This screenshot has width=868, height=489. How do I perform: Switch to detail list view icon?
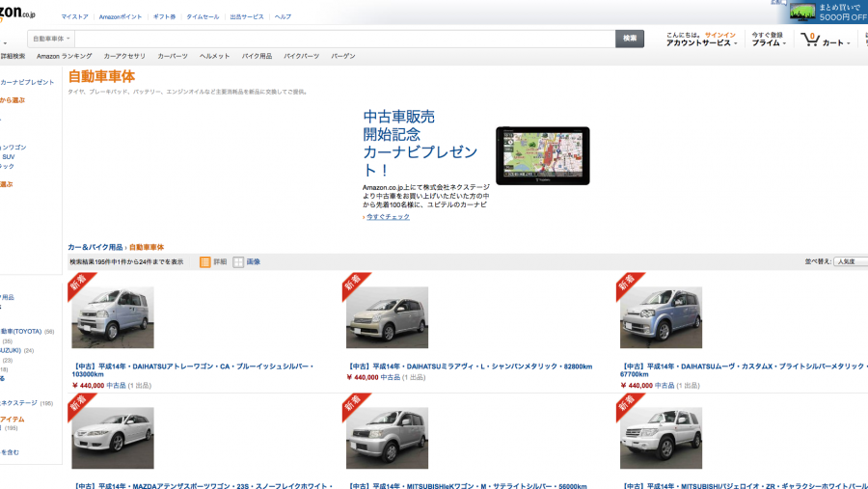click(205, 261)
